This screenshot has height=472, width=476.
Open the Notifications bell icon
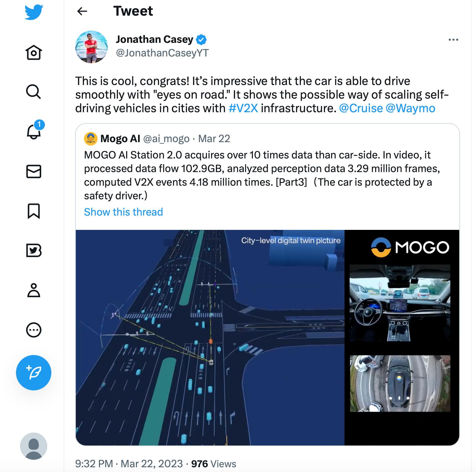[x=34, y=131]
